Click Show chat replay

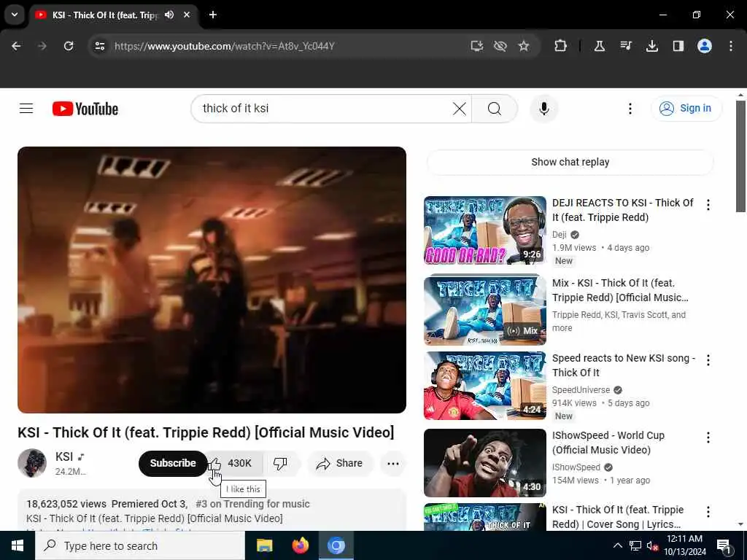point(570,163)
